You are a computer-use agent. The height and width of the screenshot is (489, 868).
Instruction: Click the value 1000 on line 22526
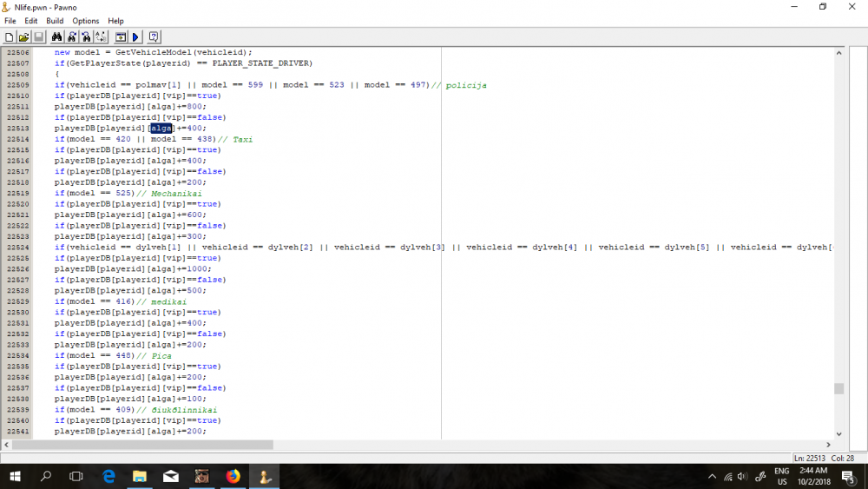(x=196, y=269)
